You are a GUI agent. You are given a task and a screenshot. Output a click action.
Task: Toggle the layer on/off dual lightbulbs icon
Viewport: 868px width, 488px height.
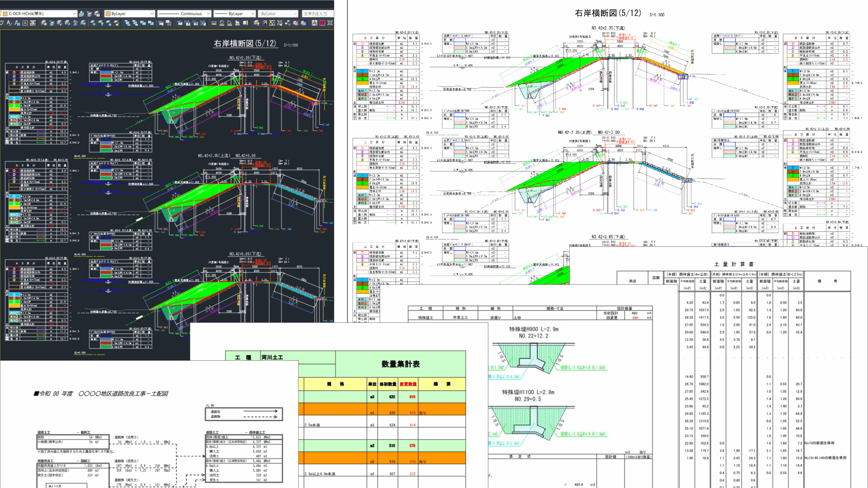click(x=272, y=23)
